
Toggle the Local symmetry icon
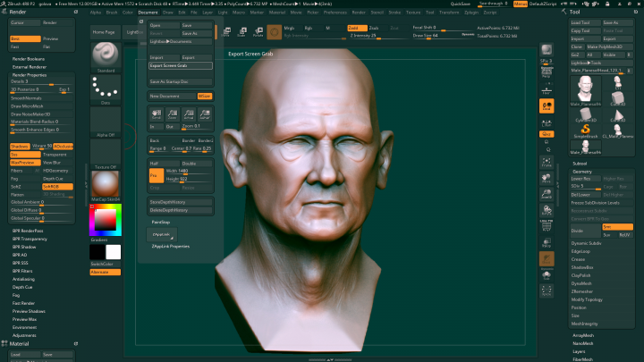547,105
